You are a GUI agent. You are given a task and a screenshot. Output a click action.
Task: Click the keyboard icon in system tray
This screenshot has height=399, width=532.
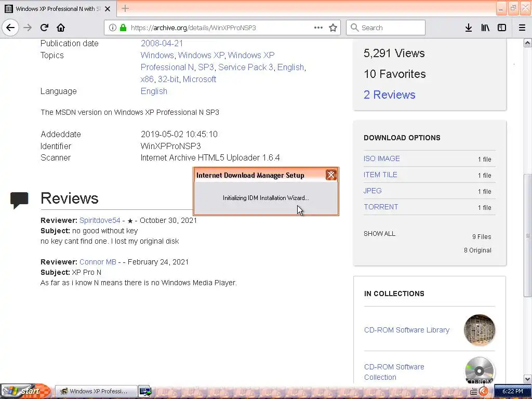click(474, 392)
